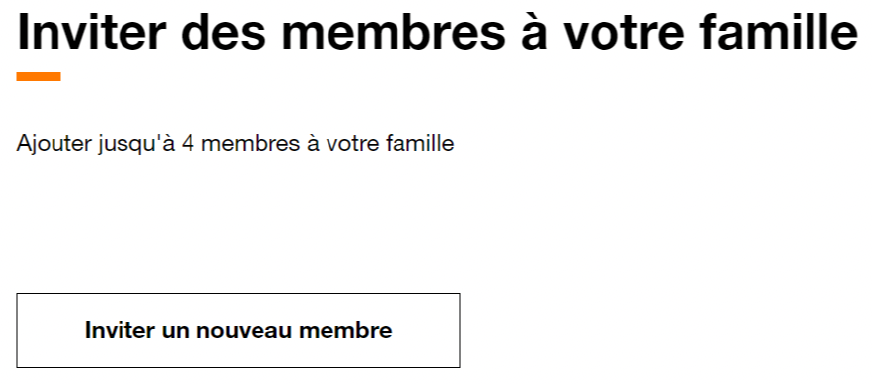The width and height of the screenshot is (872, 384).
Task: Click the word 'Inviter' in the main heading
Action: [92, 32]
